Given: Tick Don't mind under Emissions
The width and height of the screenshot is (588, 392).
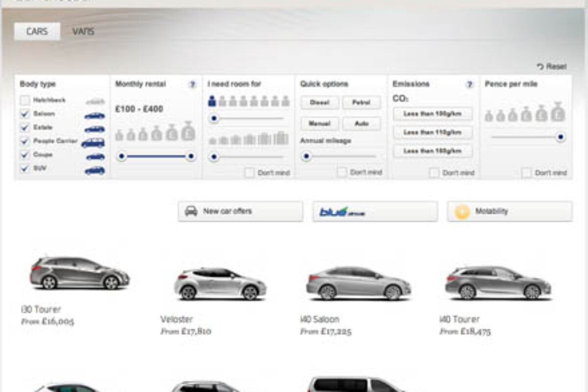Looking at the screenshot, I should [434, 172].
